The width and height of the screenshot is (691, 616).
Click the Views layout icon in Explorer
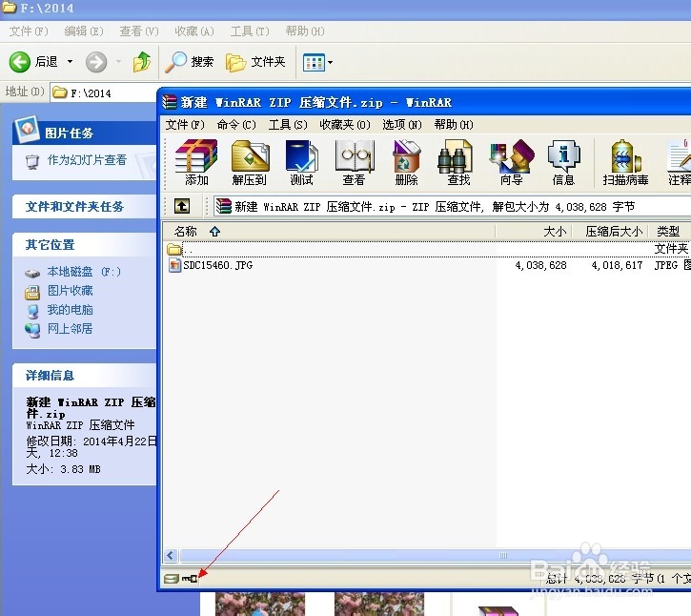pos(314,63)
